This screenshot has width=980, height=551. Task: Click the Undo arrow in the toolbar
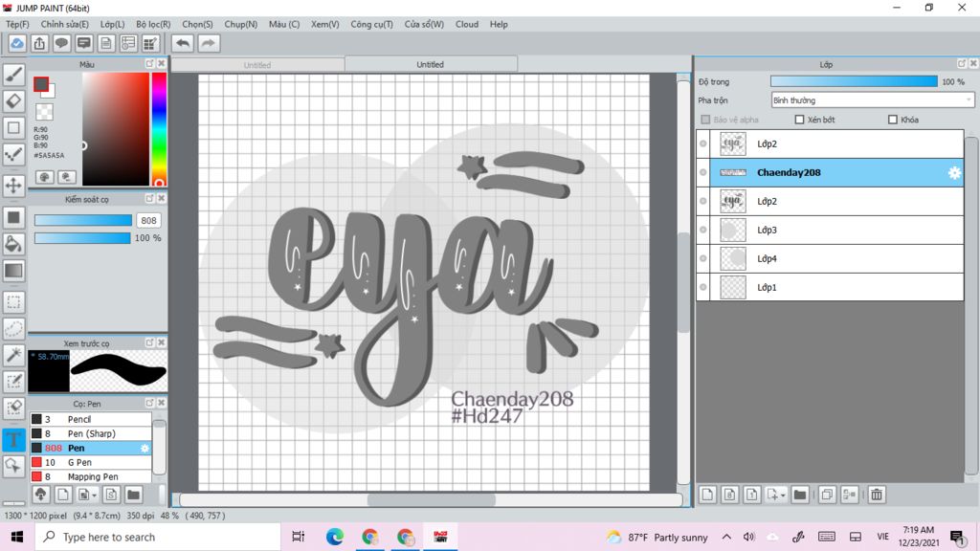(183, 43)
